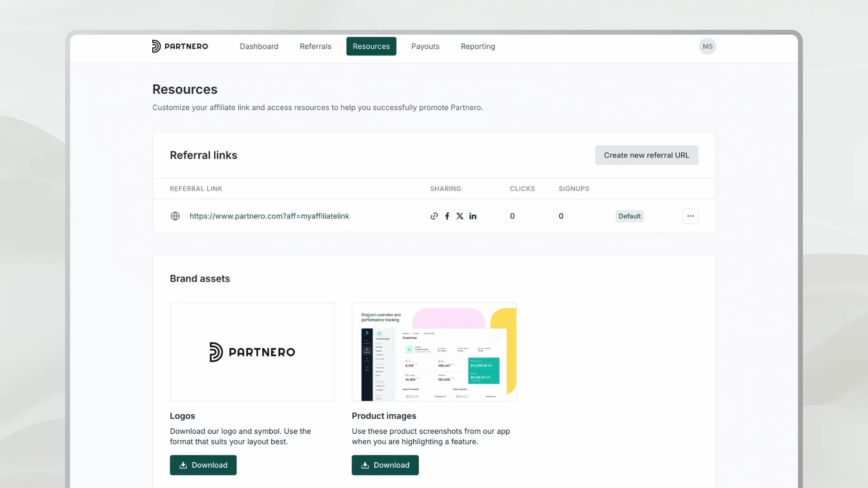Copy referral link with chain icon
868x488 pixels.
[x=434, y=216]
